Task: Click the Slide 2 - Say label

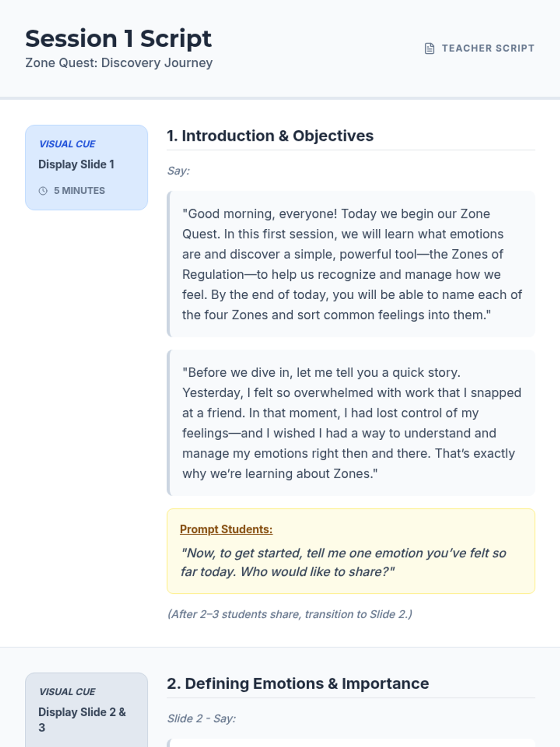Action: [202, 719]
